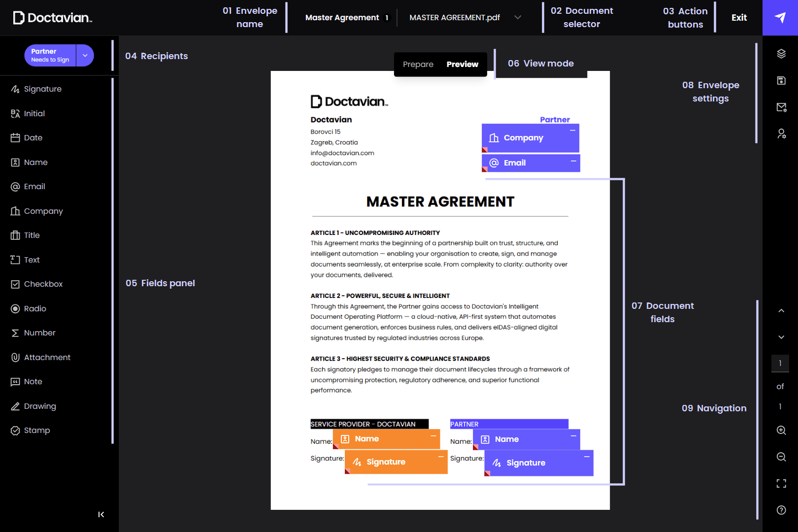
Task: Select the purple Partner Name document field
Action: (x=527, y=439)
